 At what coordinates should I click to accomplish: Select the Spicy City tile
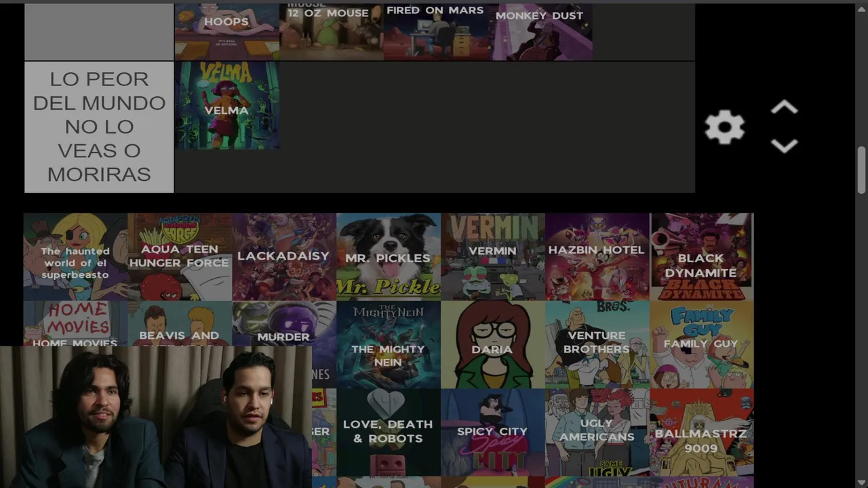pyautogui.click(x=493, y=432)
